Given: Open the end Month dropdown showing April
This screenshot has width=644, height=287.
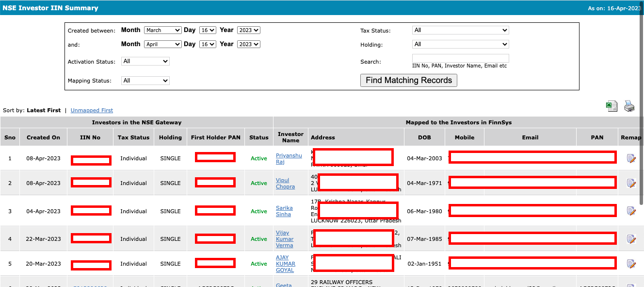Looking at the screenshot, I should click(x=162, y=44).
